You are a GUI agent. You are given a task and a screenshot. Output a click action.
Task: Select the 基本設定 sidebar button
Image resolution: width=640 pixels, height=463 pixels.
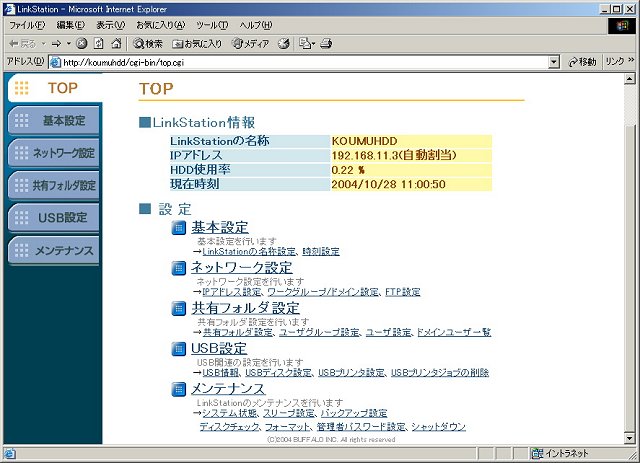pyautogui.click(x=53, y=120)
